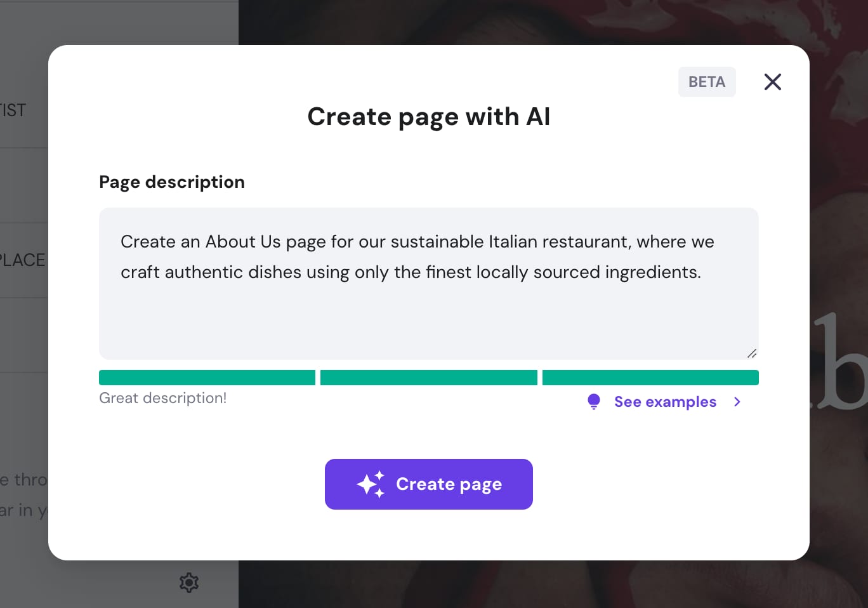This screenshot has width=868, height=608.
Task: Click the lightbulb icon beside See examples
Action: (593, 401)
